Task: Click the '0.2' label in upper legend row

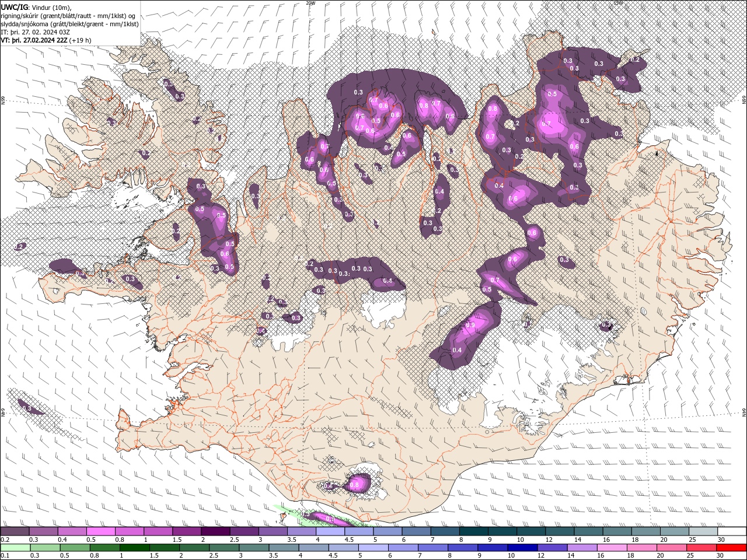Action: point(4,540)
